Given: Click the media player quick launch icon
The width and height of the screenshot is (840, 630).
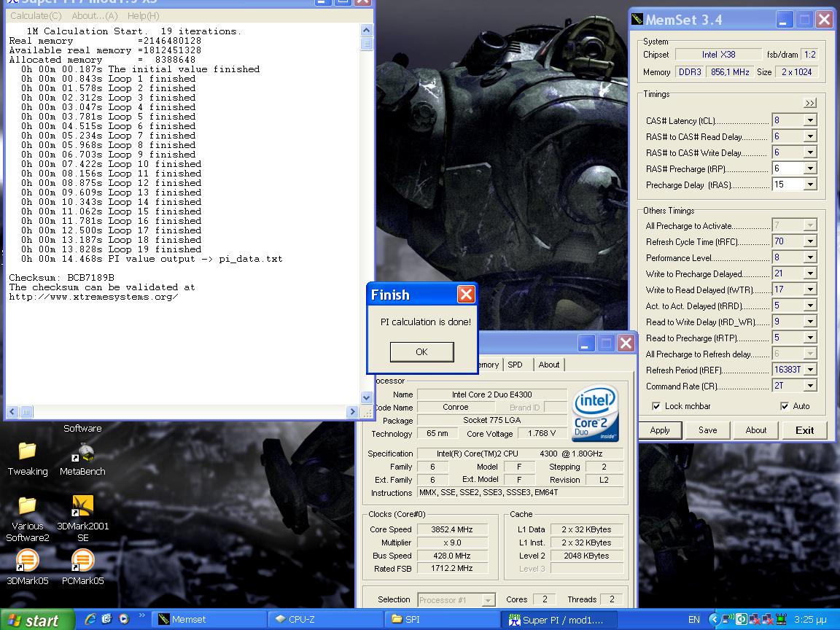Looking at the screenshot, I should pos(124,619).
